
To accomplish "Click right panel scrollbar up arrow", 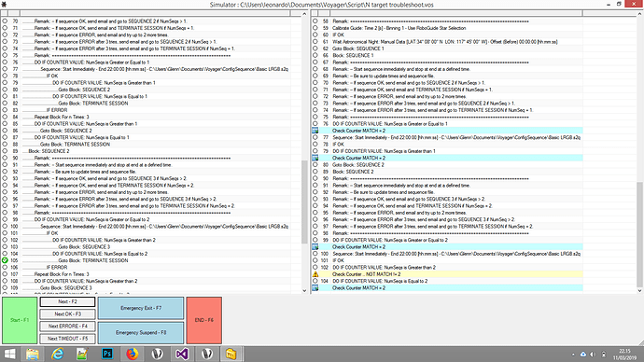I will [x=640, y=14].
